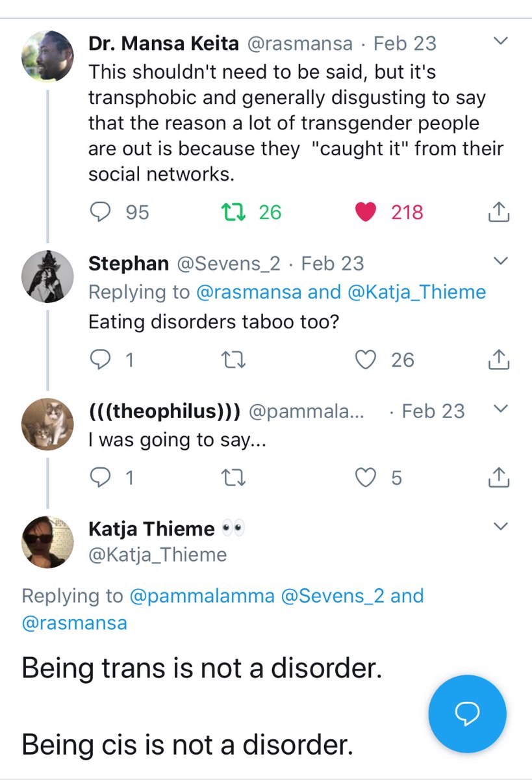
Task: Like Stephan's tweet with 26 likes
Action: (366, 359)
